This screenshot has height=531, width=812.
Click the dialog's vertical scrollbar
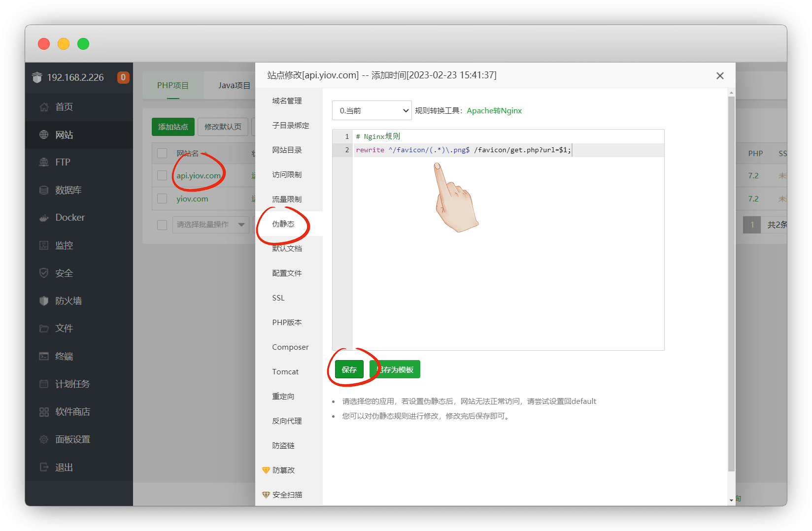coord(731,281)
